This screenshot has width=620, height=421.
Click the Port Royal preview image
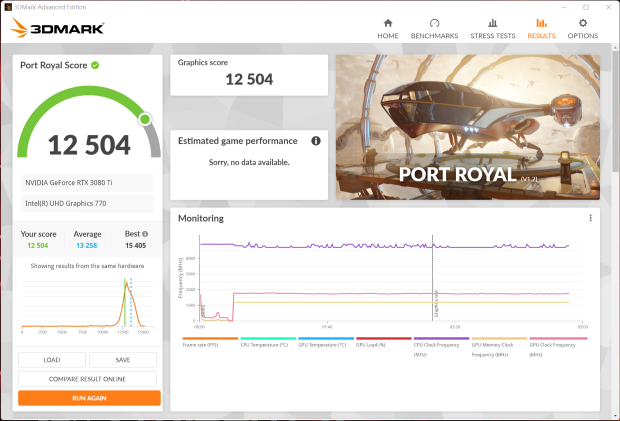click(x=468, y=127)
